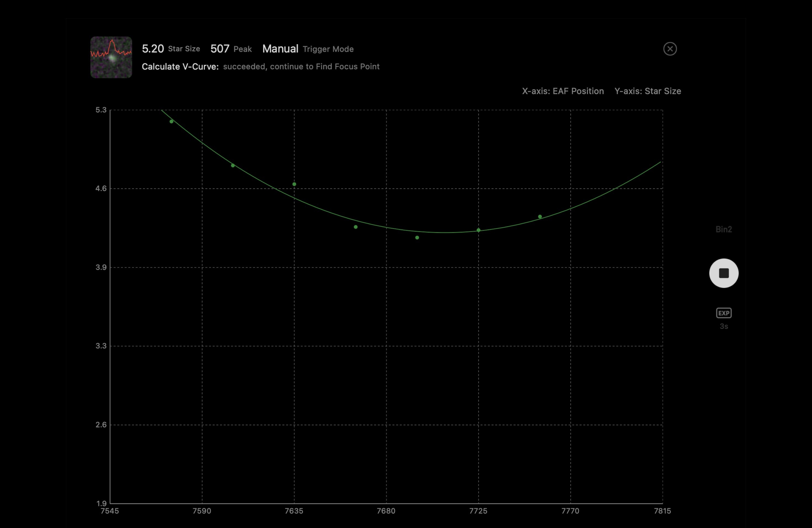Click the data point at position 7725
The height and width of the screenshot is (528, 812).
pyautogui.click(x=478, y=230)
